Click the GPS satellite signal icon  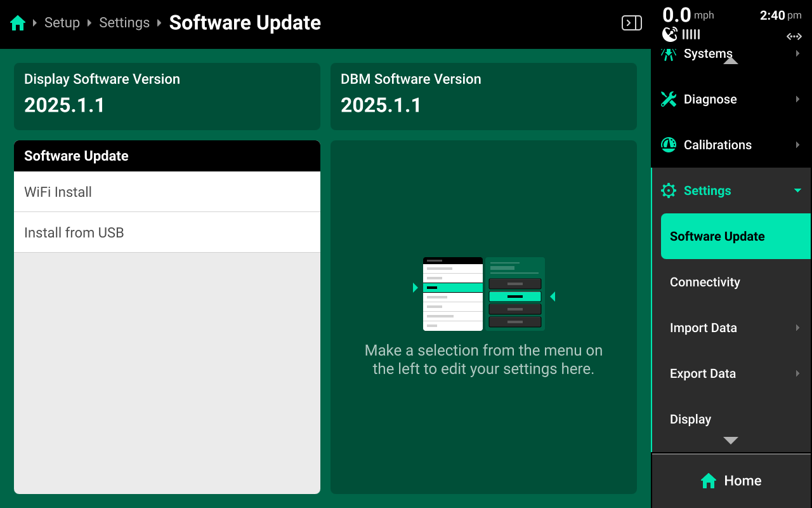tap(670, 34)
